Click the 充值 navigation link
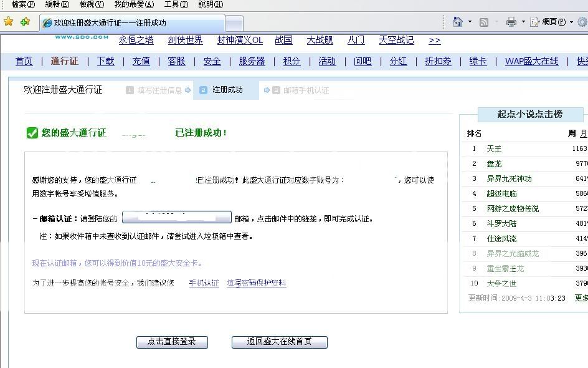Image resolution: width=588 pixels, height=368 pixels. 141,61
